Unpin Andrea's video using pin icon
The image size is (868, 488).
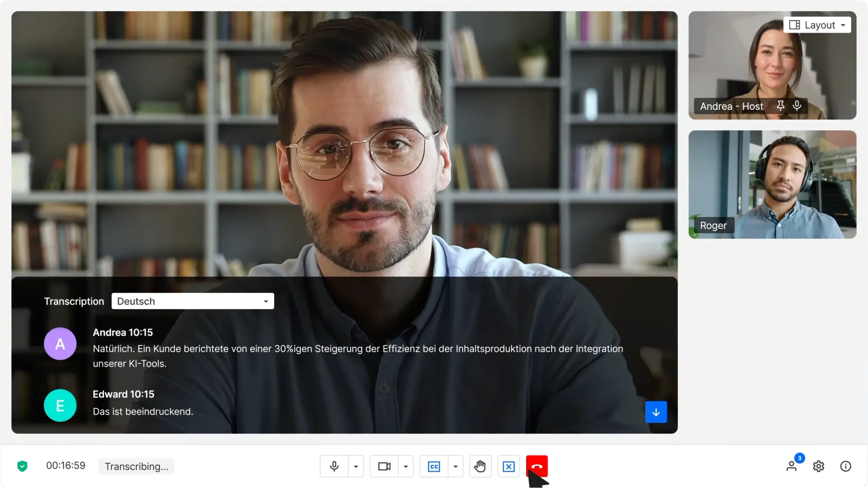(780, 106)
